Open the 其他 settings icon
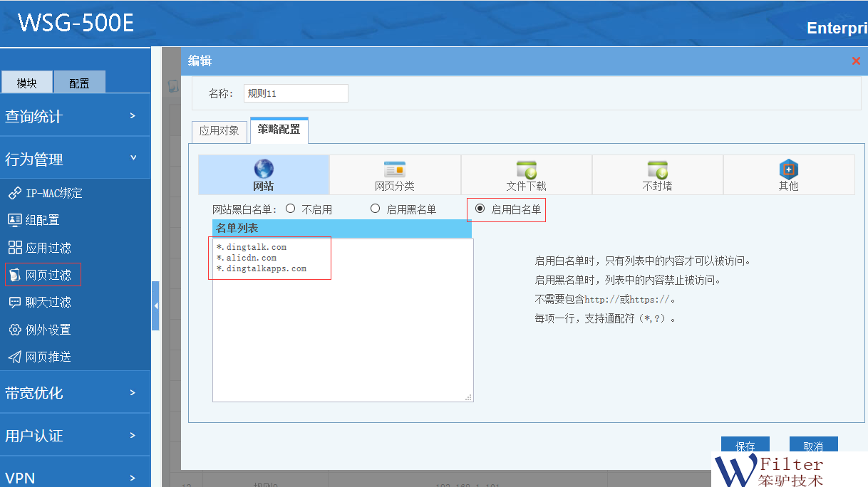 pos(788,169)
